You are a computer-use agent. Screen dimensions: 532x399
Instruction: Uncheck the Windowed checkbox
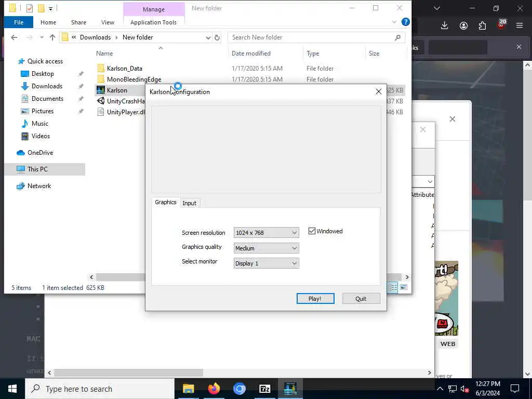312,231
